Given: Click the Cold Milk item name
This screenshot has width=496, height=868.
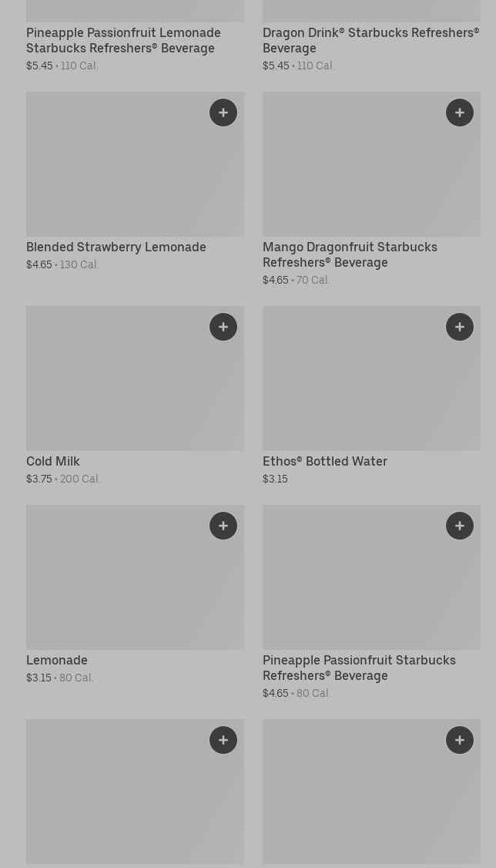Looking at the screenshot, I should [53, 461].
